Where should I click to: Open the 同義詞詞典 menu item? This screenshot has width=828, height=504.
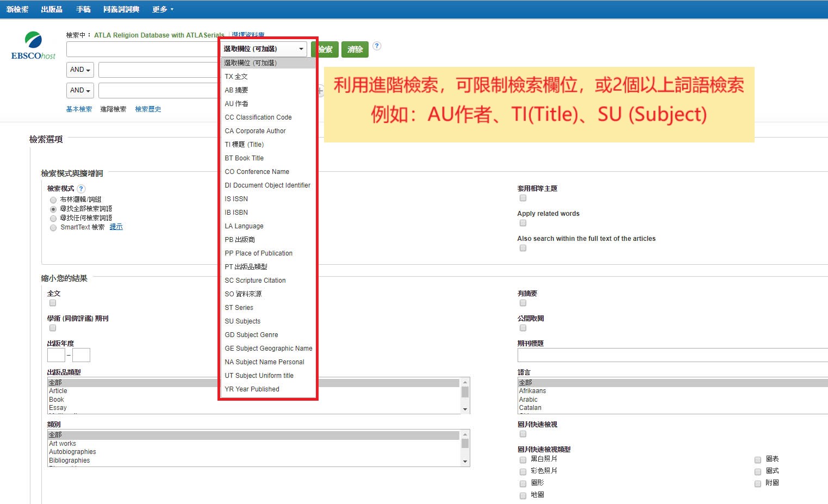coord(121,9)
